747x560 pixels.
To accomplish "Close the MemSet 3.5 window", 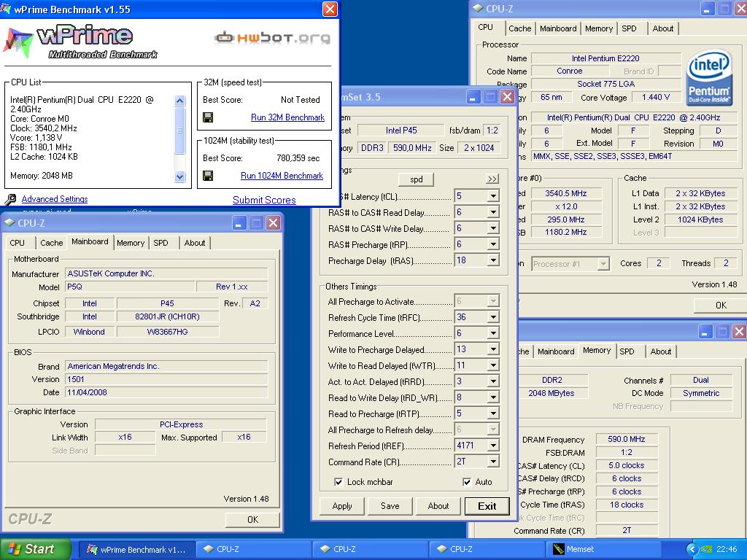I will pos(508,97).
